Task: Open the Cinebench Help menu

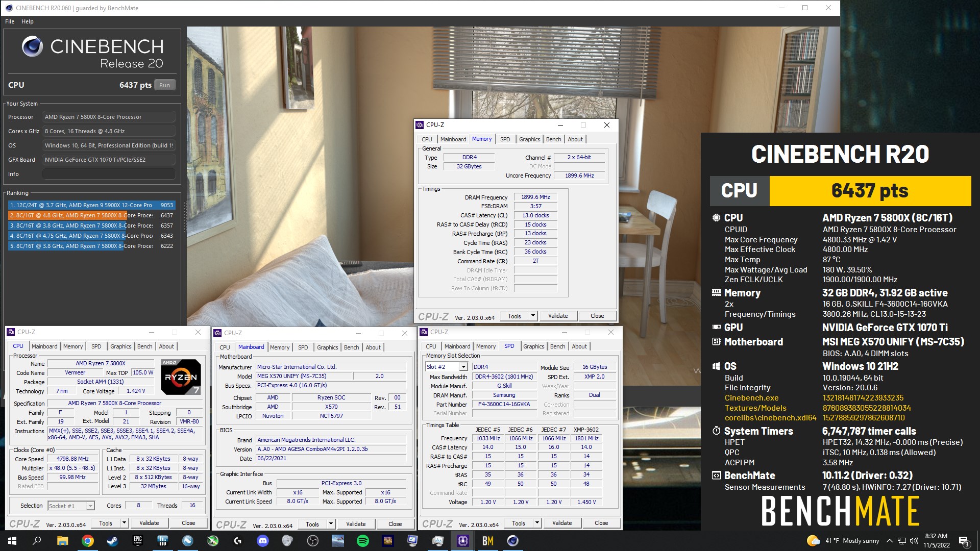Action: pos(28,21)
